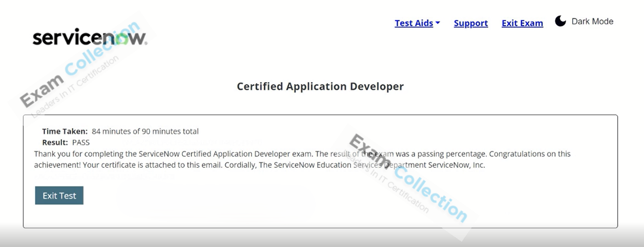
Task: Toggle the Dark Mode label
Action: [x=592, y=21]
